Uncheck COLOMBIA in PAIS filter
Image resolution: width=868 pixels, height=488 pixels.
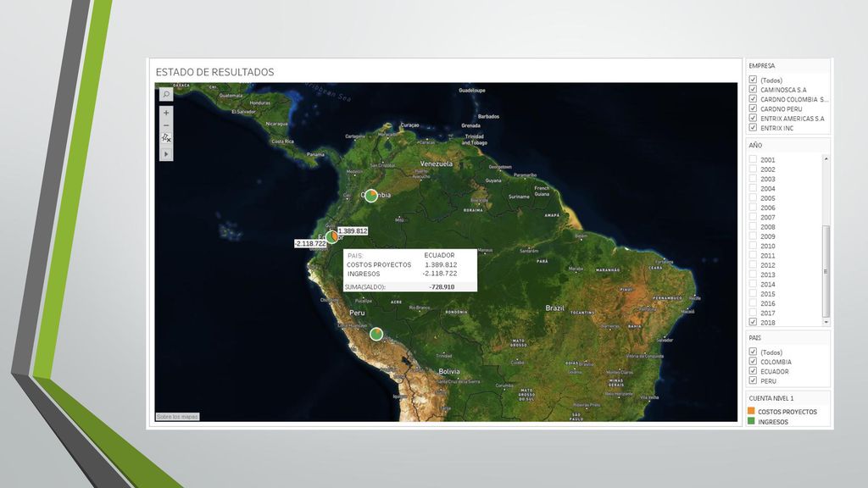(x=753, y=361)
